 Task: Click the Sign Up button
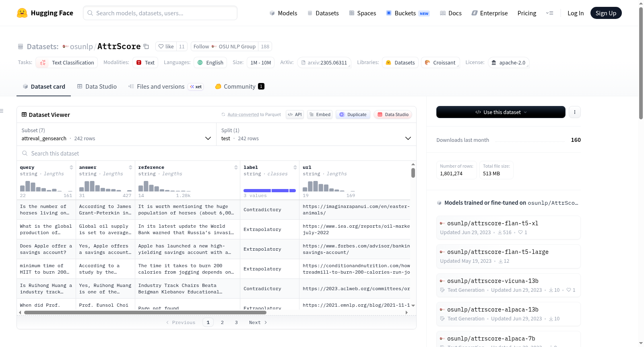(x=606, y=13)
